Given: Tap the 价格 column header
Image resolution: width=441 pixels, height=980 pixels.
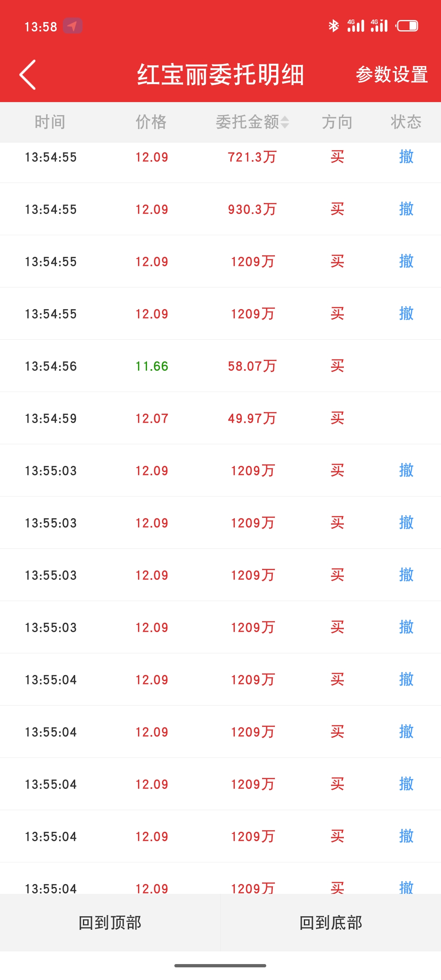Looking at the screenshot, I should coord(151,122).
